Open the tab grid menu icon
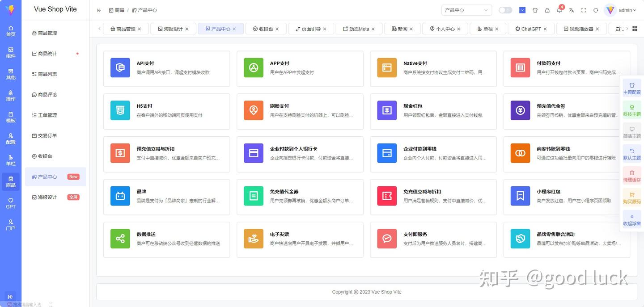This screenshot has width=644, height=307. [x=635, y=29]
